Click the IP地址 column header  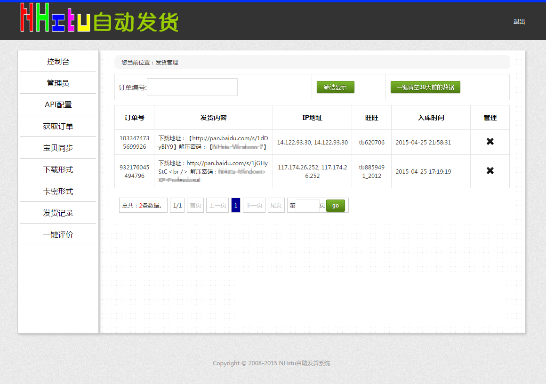pos(312,118)
